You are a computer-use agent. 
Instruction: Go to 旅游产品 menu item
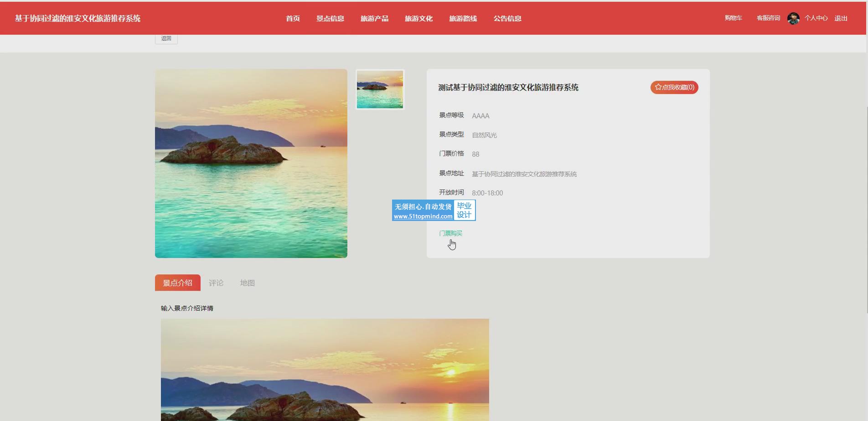374,18
